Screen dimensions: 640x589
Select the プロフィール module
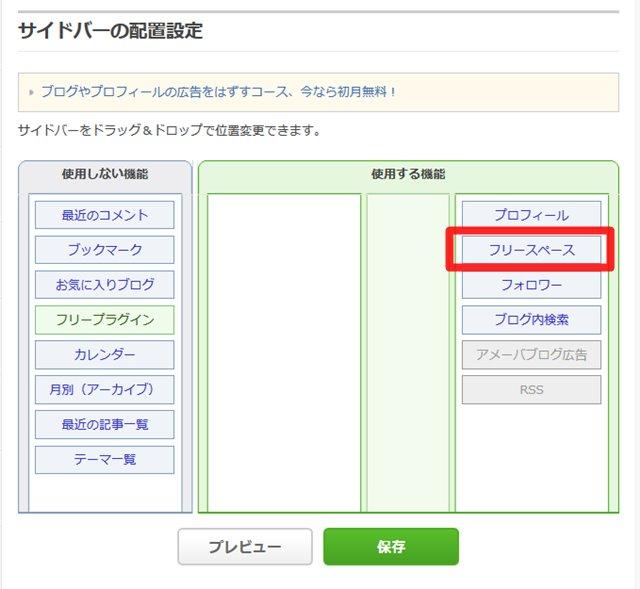click(531, 215)
